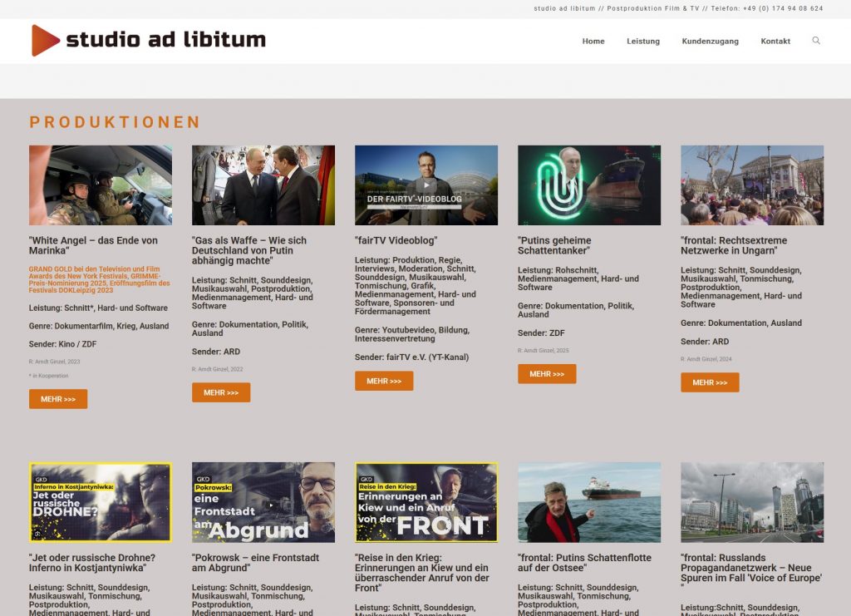851x616 pixels.
Task: Play the fairTV Videoblog thumbnail
Action: [426, 185]
